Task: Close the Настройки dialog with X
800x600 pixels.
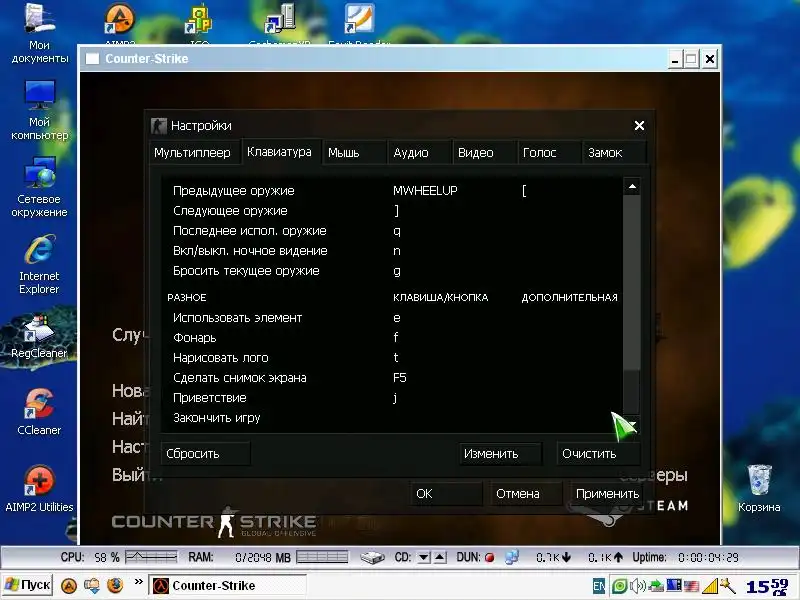Action: click(x=639, y=126)
